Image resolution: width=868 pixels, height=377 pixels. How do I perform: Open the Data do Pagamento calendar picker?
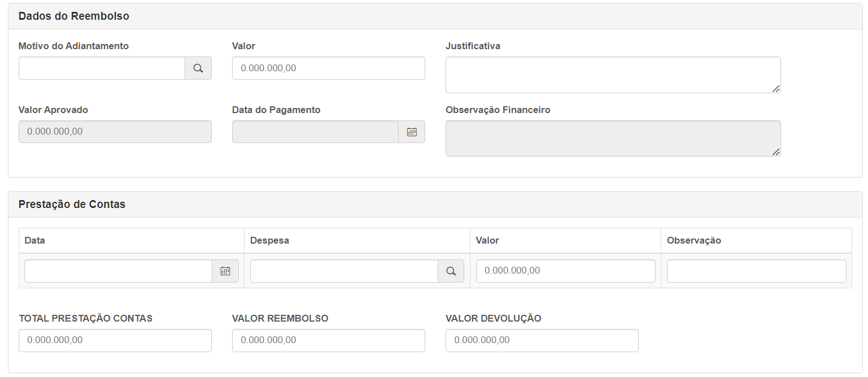pos(412,132)
